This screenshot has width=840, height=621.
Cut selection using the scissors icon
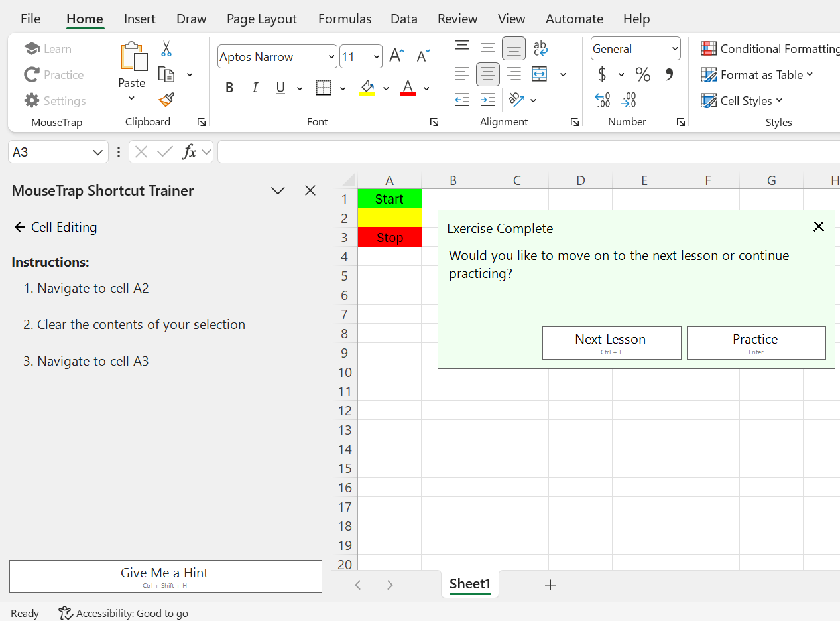click(166, 49)
